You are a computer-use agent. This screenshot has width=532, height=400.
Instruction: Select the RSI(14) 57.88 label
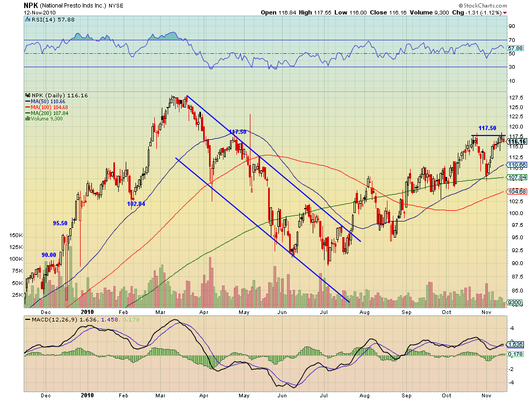[x=53, y=20]
